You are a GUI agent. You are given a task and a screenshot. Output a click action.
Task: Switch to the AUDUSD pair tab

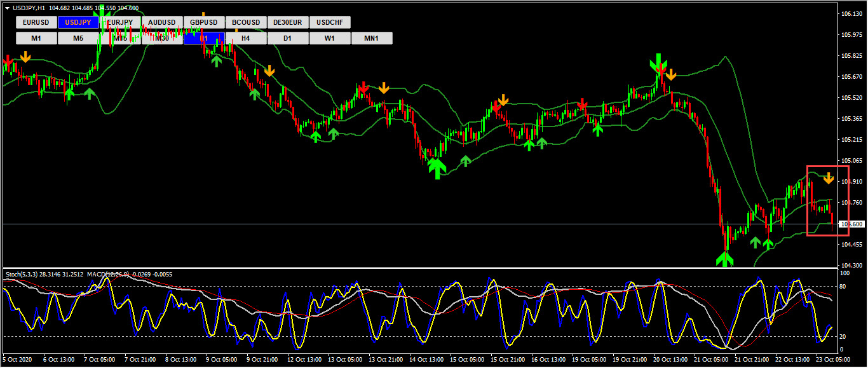161,22
